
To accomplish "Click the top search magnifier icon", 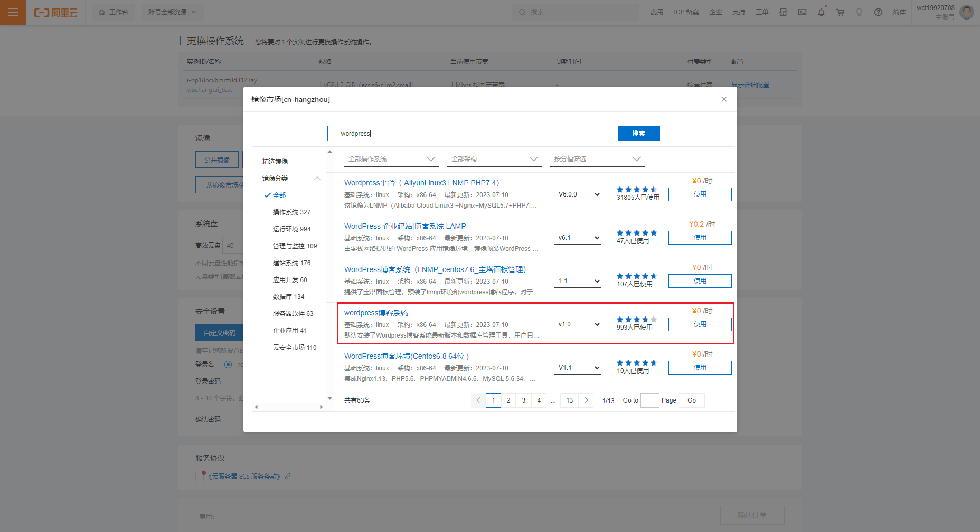I will [x=522, y=12].
